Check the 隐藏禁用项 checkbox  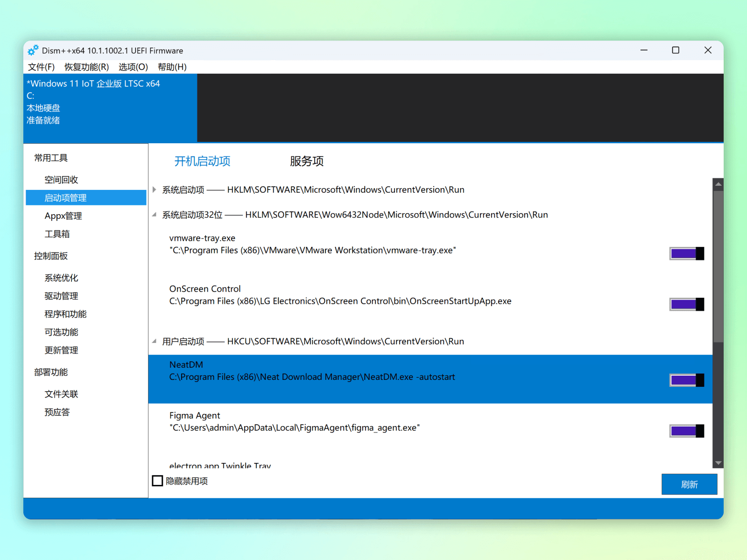(x=158, y=481)
